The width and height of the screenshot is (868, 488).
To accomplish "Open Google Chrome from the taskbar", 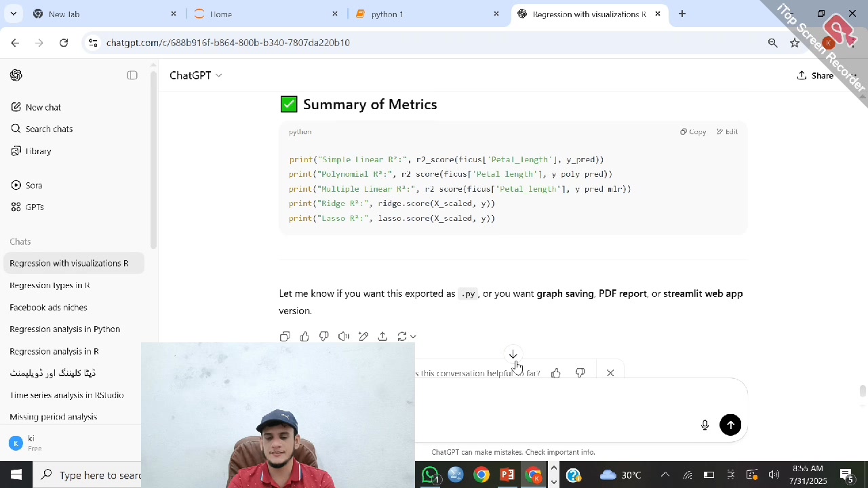I will 481,475.
